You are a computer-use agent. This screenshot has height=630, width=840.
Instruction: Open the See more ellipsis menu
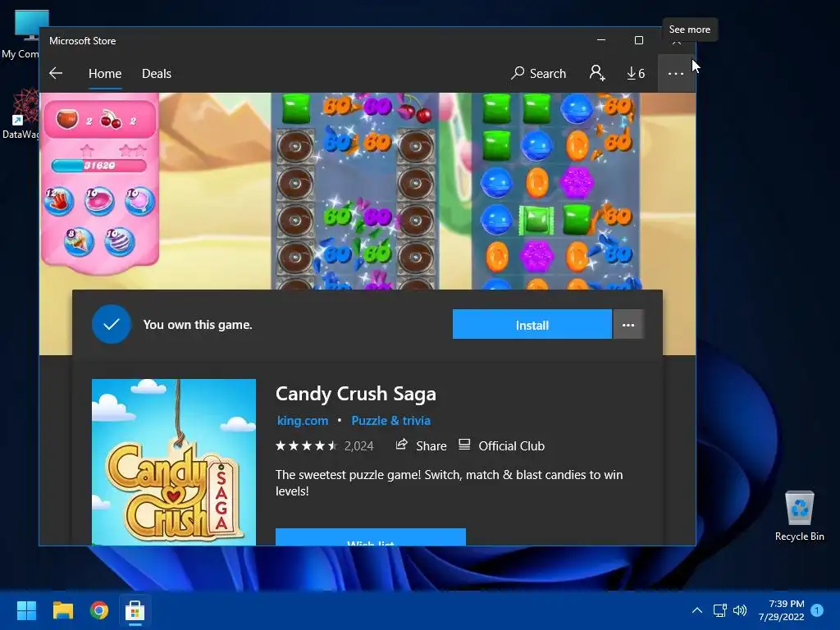pyautogui.click(x=676, y=73)
